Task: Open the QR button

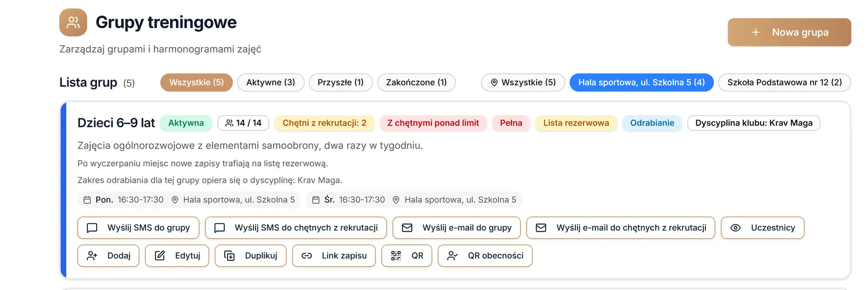Action: pos(407,256)
